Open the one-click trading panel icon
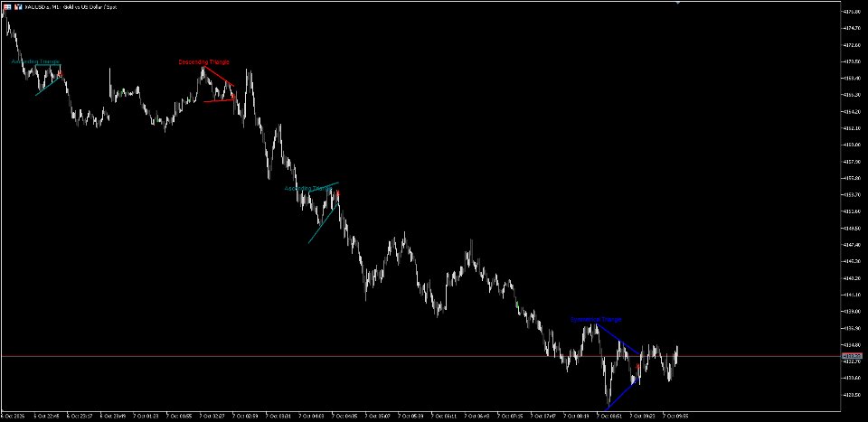The image size is (868, 422). (x=6, y=6)
